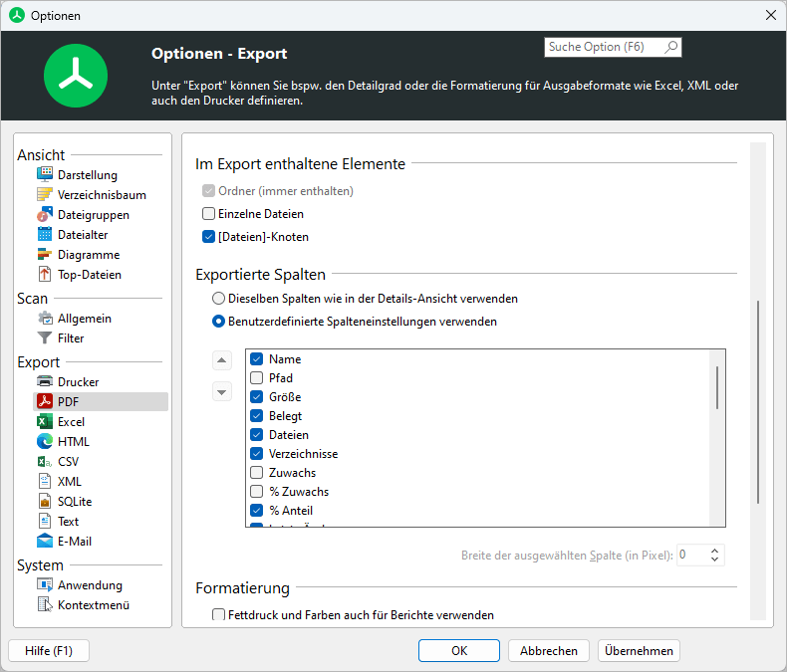Toggle the Belegt column checkbox

tap(256, 416)
